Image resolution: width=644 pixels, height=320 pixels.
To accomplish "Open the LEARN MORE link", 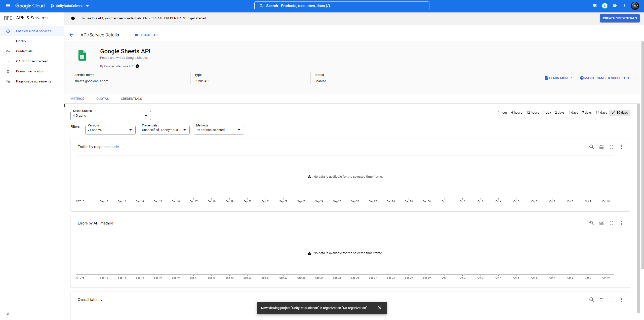I will click(x=559, y=78).
